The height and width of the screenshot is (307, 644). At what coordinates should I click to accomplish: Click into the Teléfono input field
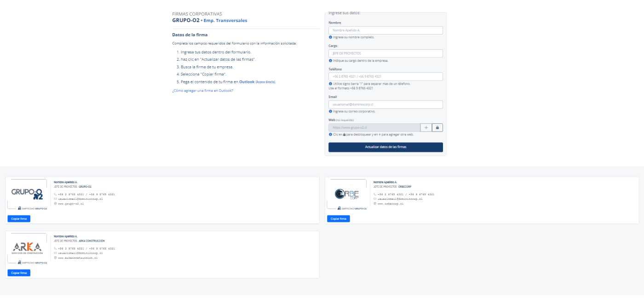click(x=385, y=76)
